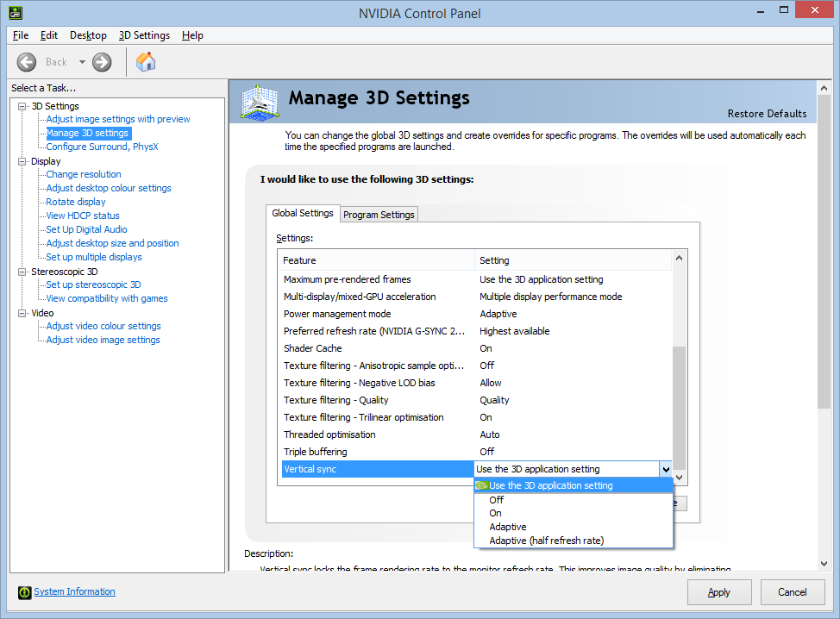Select the Triple buffering row
Viewport: 840px width, 619px height.
[x=476, y=452]
